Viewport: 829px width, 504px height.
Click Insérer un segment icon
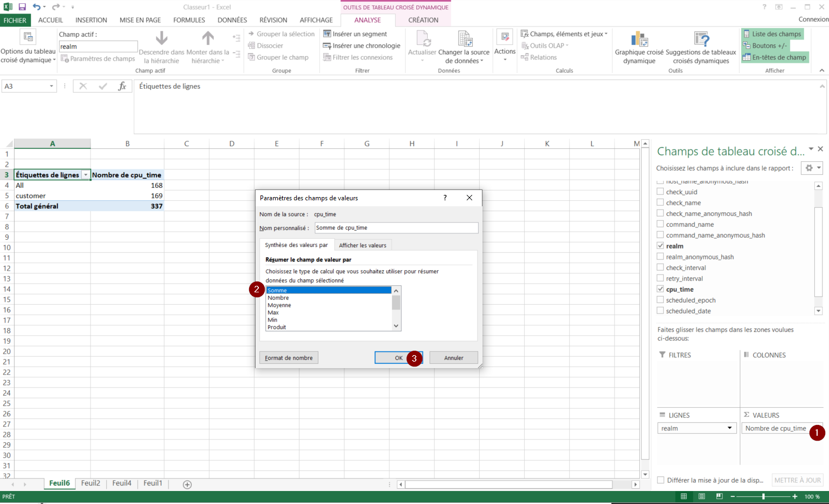[327, 34]
